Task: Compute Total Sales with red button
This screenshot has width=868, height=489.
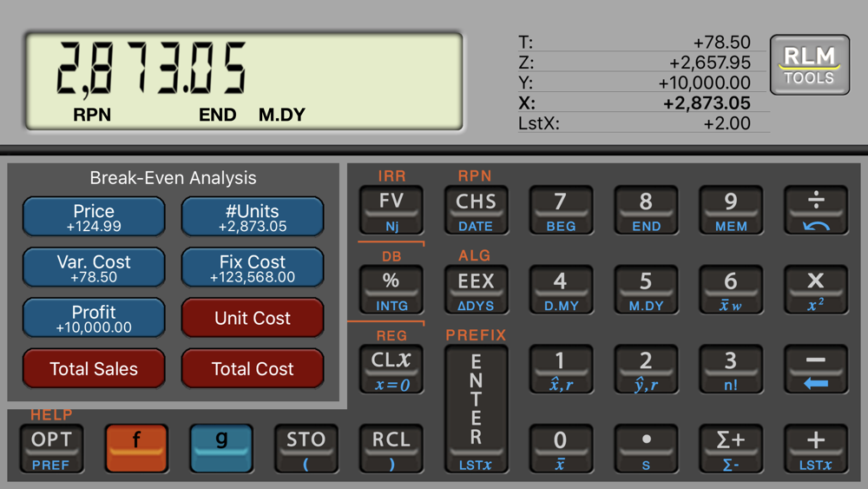Action: click(94, 368)
